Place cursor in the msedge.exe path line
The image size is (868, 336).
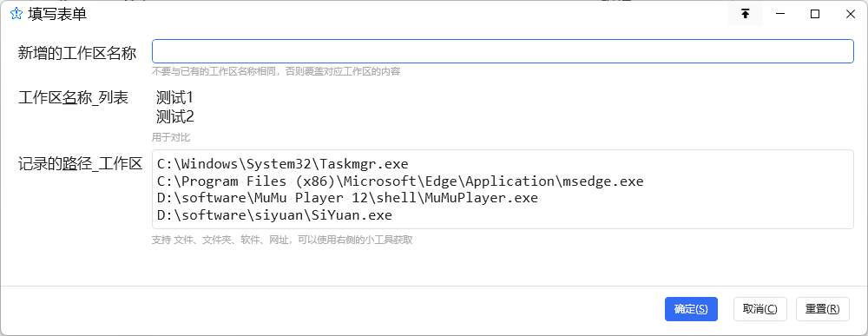point(400,181)
